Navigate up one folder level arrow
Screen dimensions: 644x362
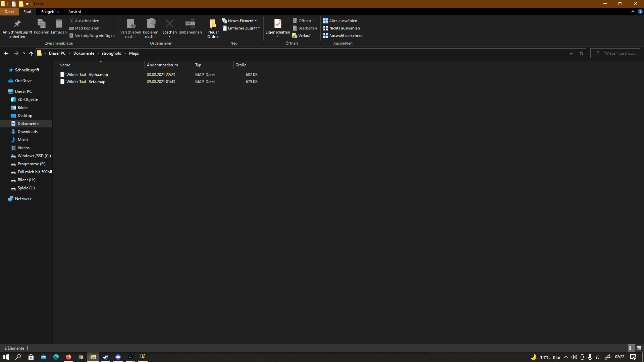[31, 53]
